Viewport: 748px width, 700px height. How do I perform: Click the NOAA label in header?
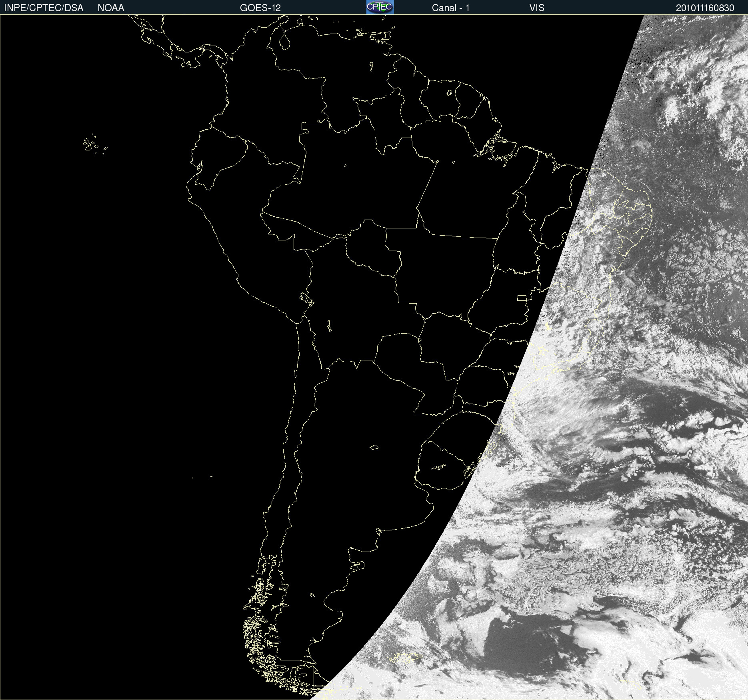point(111,8)
